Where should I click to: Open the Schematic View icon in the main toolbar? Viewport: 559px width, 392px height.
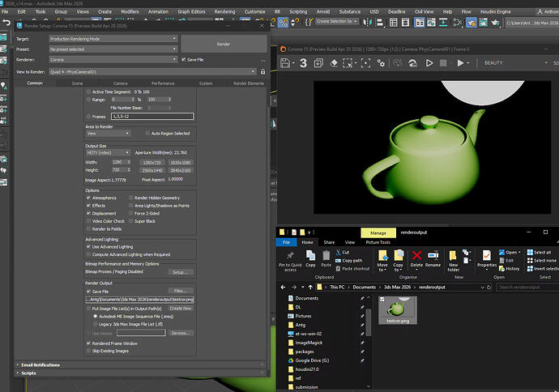[x=457, y=23]
